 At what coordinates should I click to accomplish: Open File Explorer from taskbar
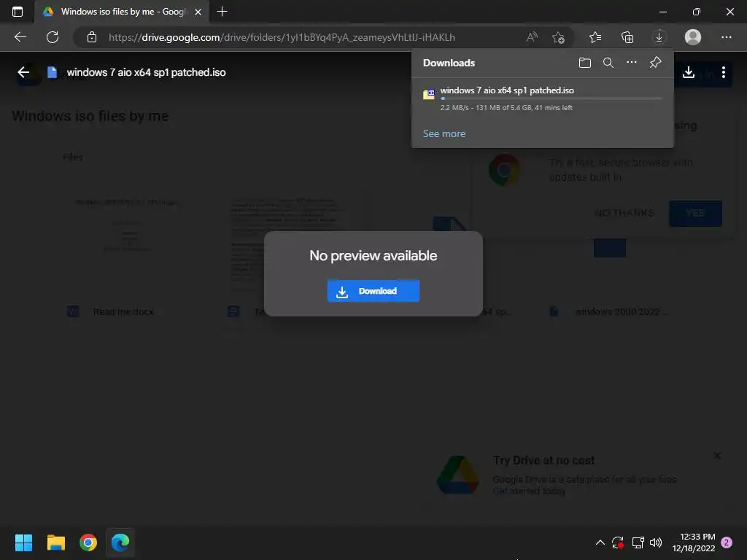[55, 542]
